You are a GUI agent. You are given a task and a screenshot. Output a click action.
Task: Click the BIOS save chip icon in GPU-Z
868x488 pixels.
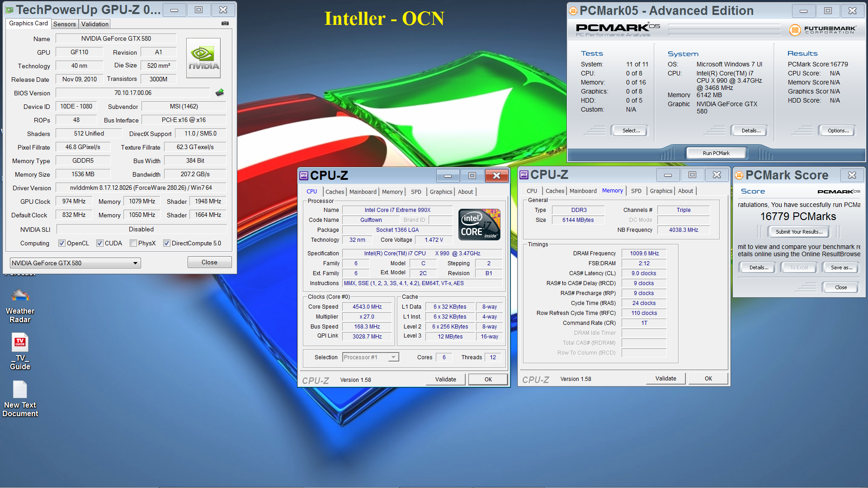click(x=220, y=93)
